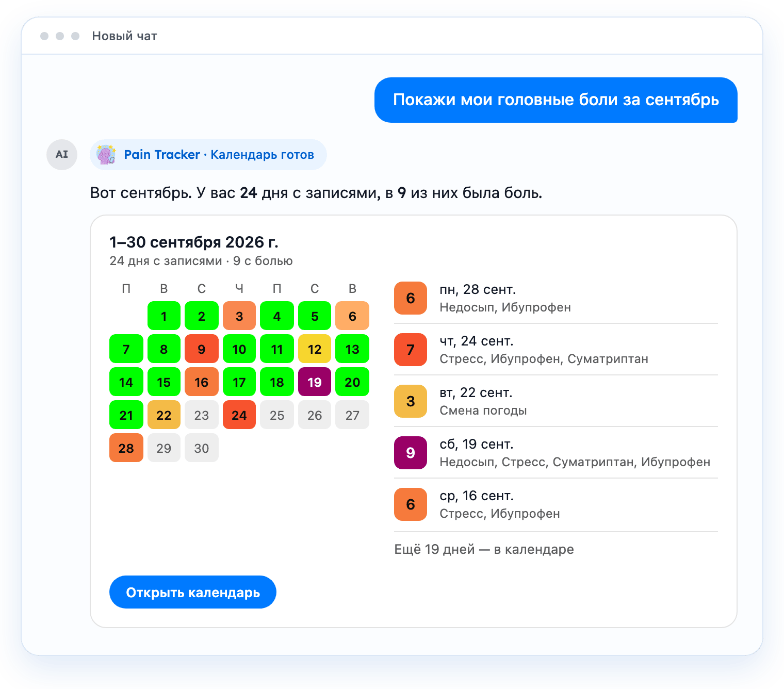Image resolution: width=784 pixels, height=690 pixels.
Task: Click the 'сб, 19 сент.' entry title
Action: 477,444
